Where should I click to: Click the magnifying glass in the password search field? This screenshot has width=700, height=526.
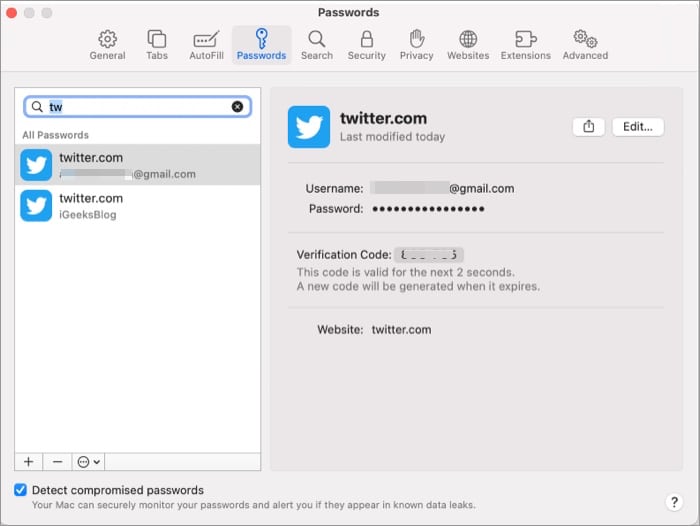37,107
